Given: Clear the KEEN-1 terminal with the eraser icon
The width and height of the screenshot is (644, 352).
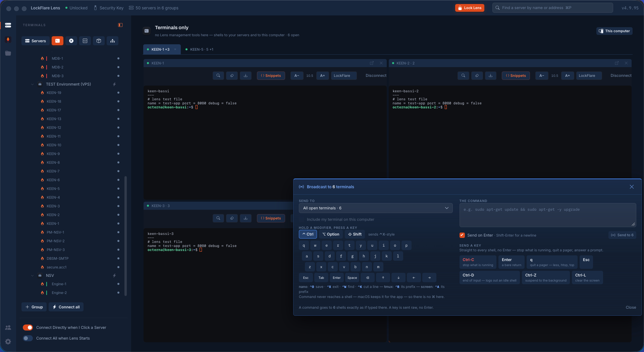Looking at the screenshot, I should (232, 76).
